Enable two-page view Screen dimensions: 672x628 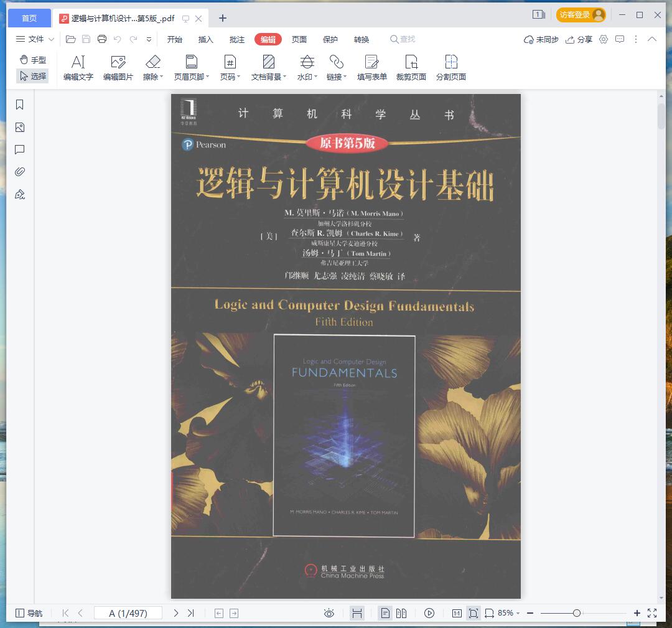tap(401, 614)
